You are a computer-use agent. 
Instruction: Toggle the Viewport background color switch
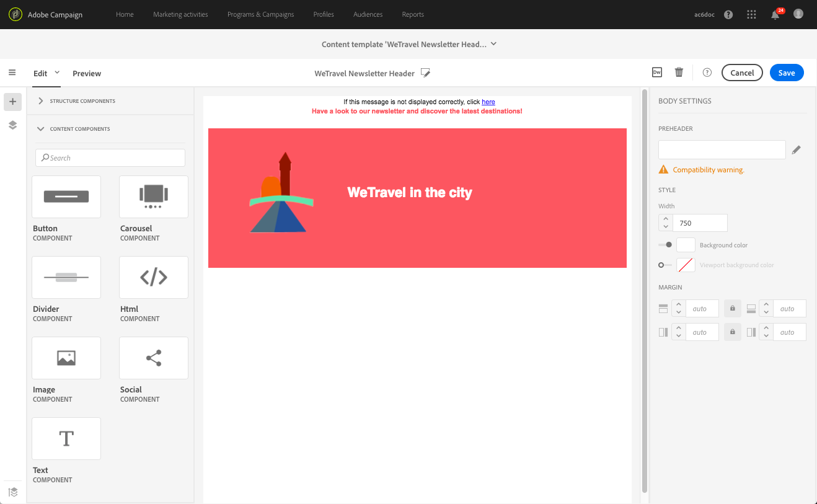coord(665,265)
